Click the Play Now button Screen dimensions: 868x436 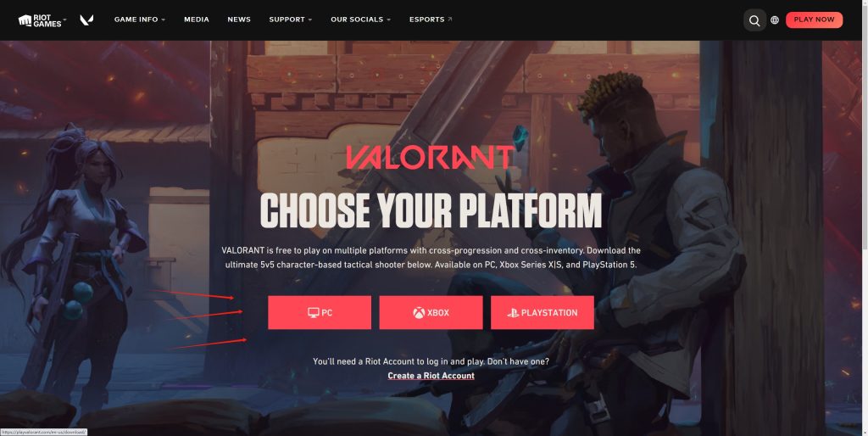[814, 20]
